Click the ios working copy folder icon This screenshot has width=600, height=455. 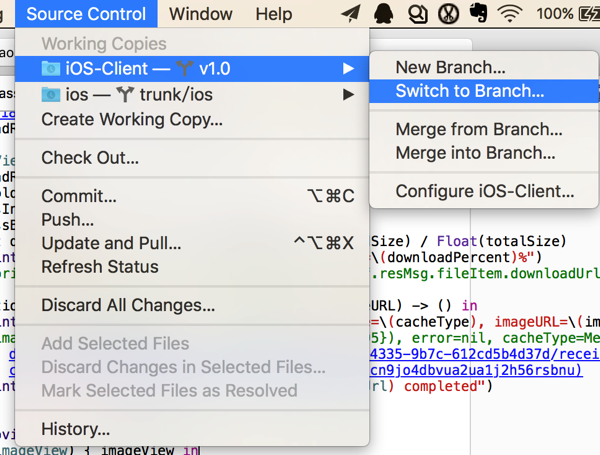(x=51, y=95)
